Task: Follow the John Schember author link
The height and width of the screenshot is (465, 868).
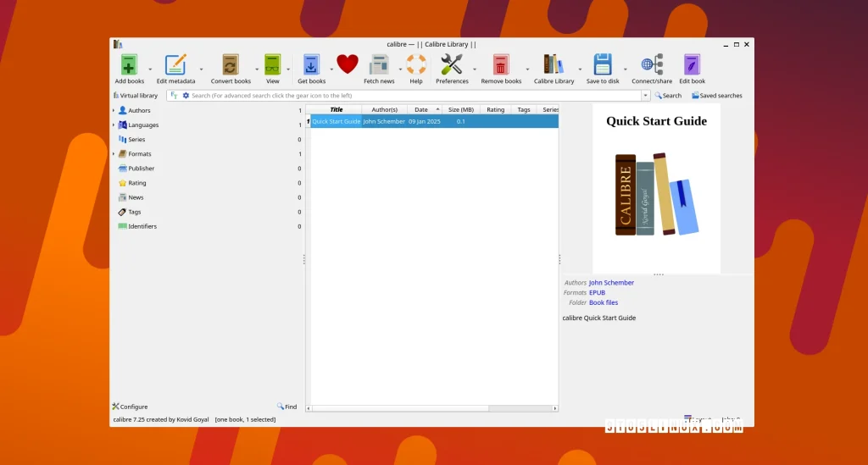Action: coord(611,283)
